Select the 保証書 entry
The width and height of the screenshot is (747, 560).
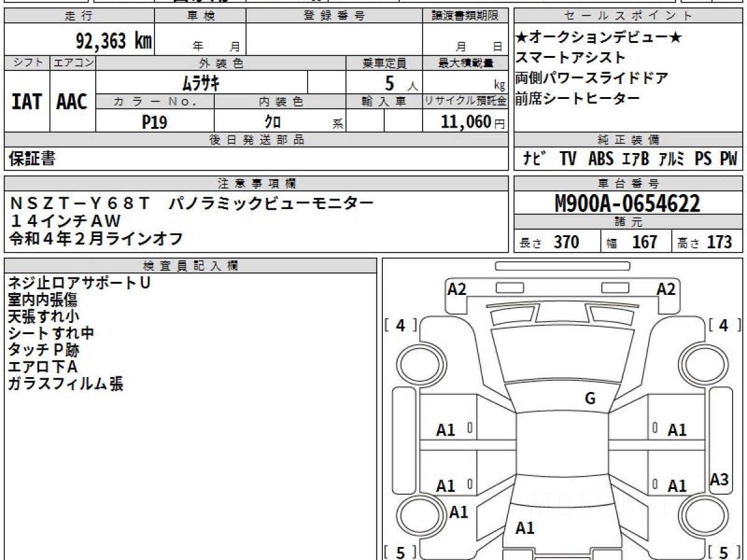click(x=32, y=159)
